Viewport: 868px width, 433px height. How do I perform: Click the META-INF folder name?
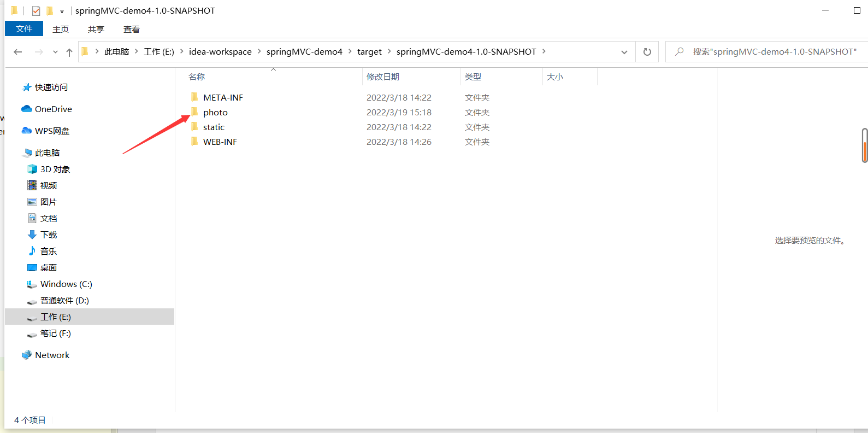(x=223, y=97)
